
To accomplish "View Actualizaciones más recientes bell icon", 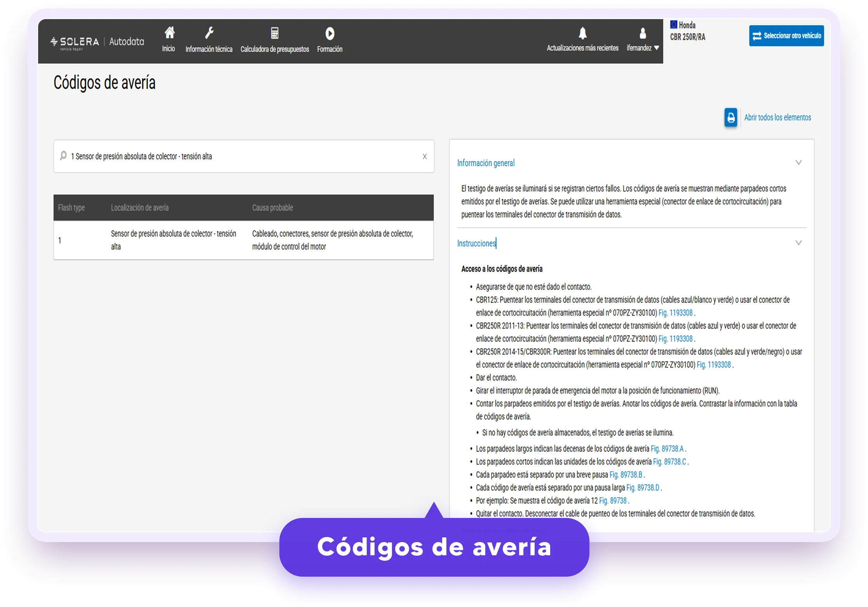I will click(x=582, y=33).
